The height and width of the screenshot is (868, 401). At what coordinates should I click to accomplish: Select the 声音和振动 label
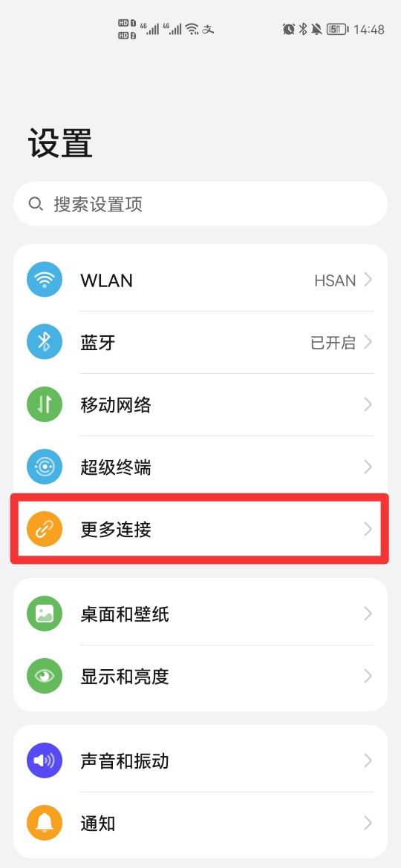coord(125,761)
